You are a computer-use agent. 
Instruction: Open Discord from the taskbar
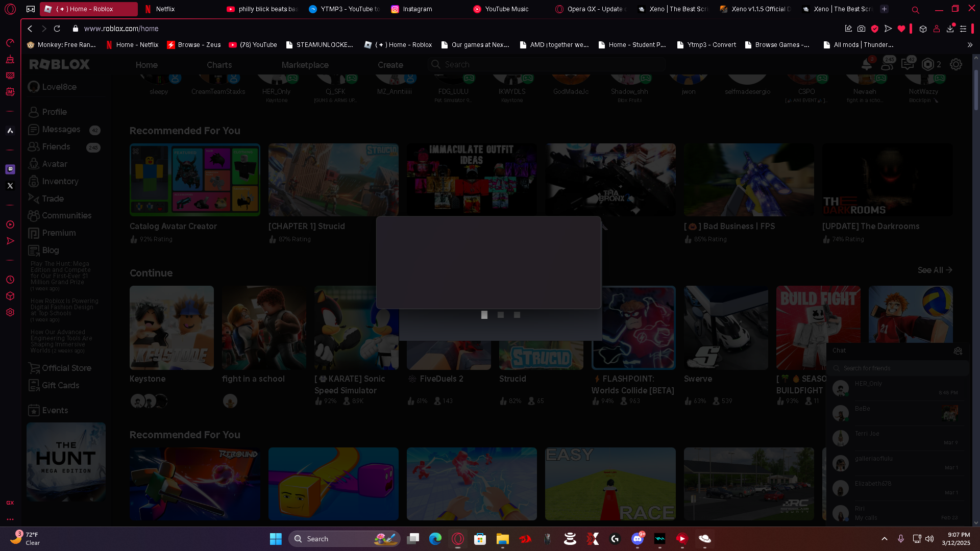(x=638, y=539)
